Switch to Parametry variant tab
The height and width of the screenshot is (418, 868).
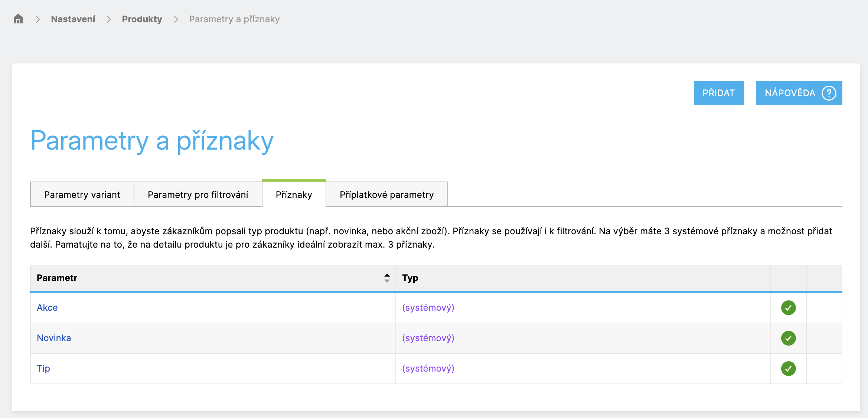[x=82, y=195]
